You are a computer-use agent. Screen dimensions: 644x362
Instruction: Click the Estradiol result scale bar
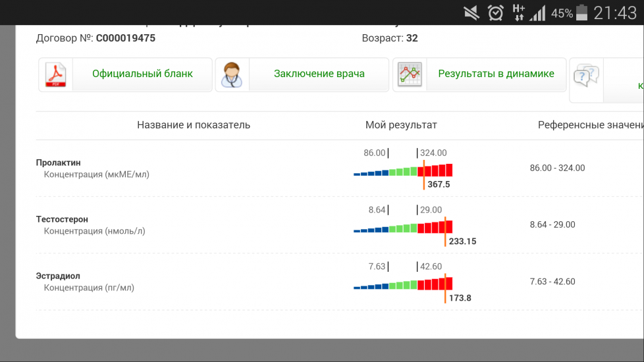pos(403,284)
